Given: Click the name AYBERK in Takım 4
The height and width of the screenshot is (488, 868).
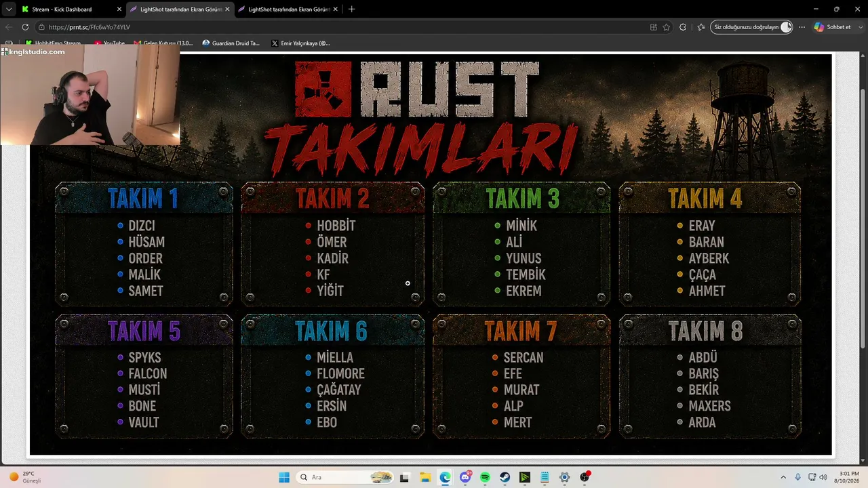Looking at the screenshot, I should (709, 258).
